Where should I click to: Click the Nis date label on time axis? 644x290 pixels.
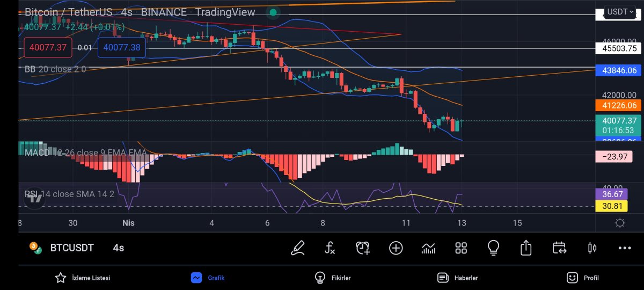point(128,223)
